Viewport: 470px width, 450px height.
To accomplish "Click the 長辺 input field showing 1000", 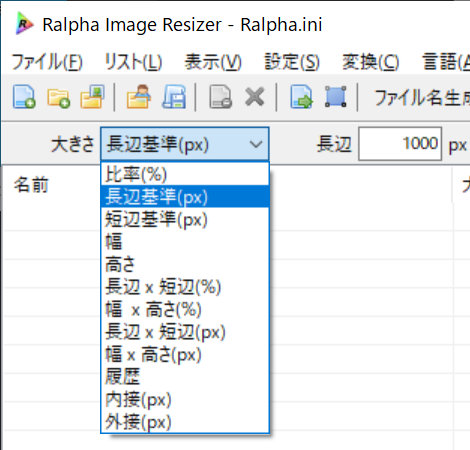I will (x=400, y=144).
